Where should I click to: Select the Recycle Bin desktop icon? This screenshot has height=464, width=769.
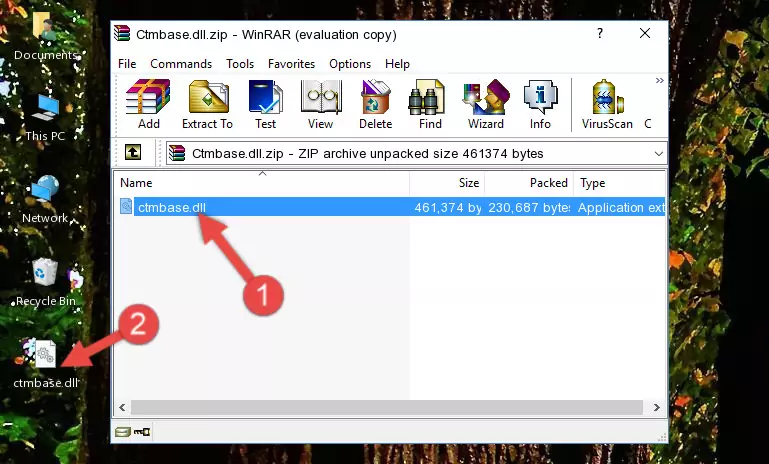click(x=46, y=283)
